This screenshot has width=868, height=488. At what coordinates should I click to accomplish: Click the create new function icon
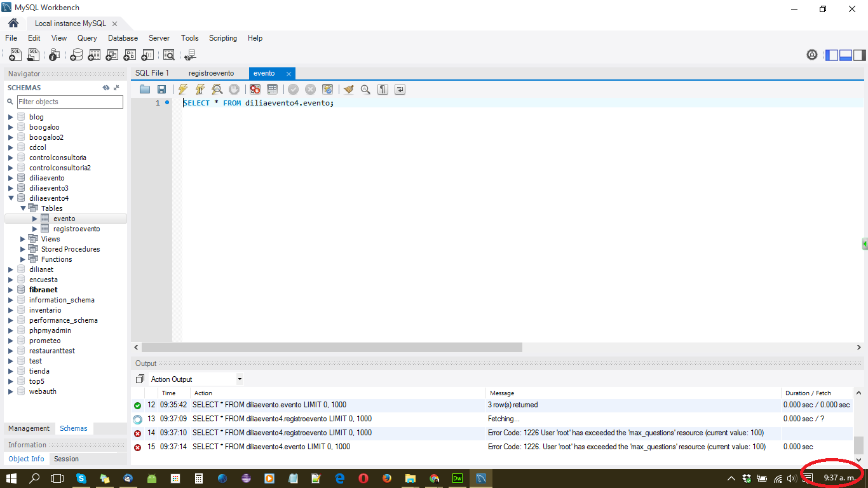147,55
